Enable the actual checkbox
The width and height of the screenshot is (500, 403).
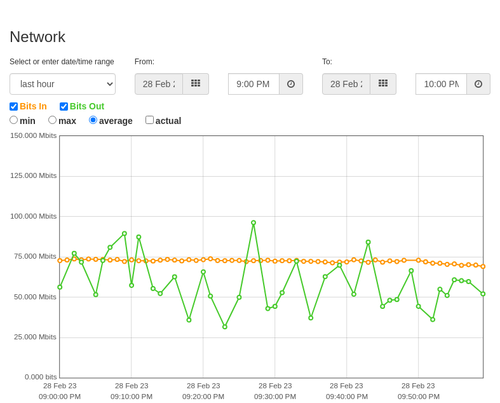pyautogui.click(x=150, y=120)
